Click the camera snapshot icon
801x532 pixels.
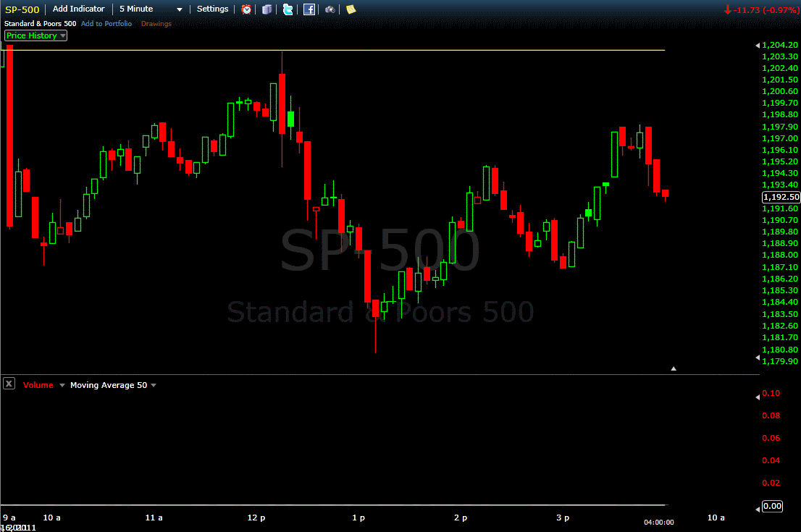(330, 9)
